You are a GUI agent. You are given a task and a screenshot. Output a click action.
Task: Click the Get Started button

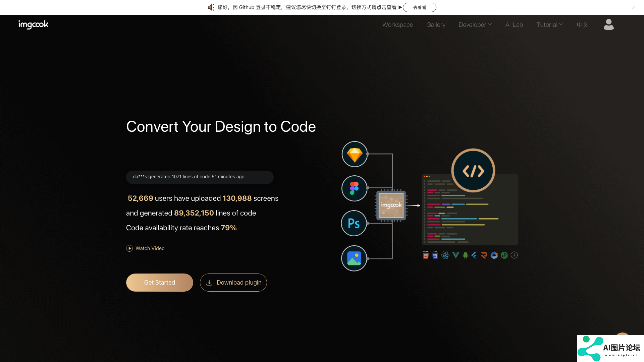(x=160, y=283)
